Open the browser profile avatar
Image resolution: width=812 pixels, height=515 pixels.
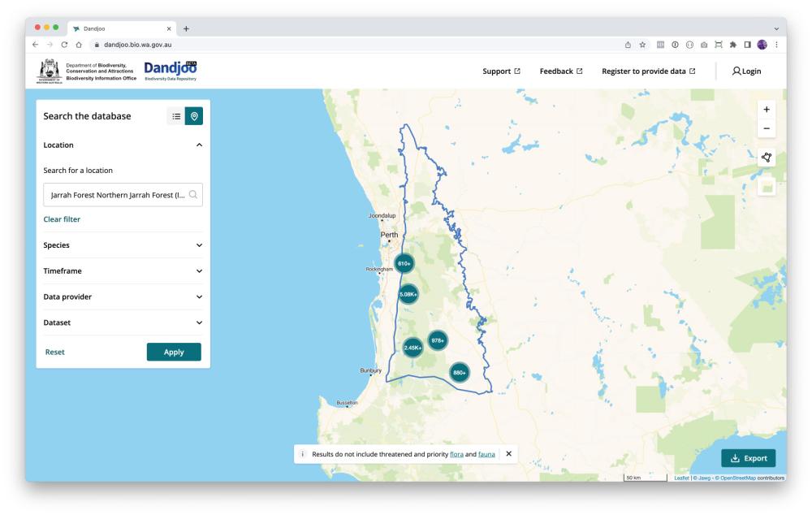(762, 45)
